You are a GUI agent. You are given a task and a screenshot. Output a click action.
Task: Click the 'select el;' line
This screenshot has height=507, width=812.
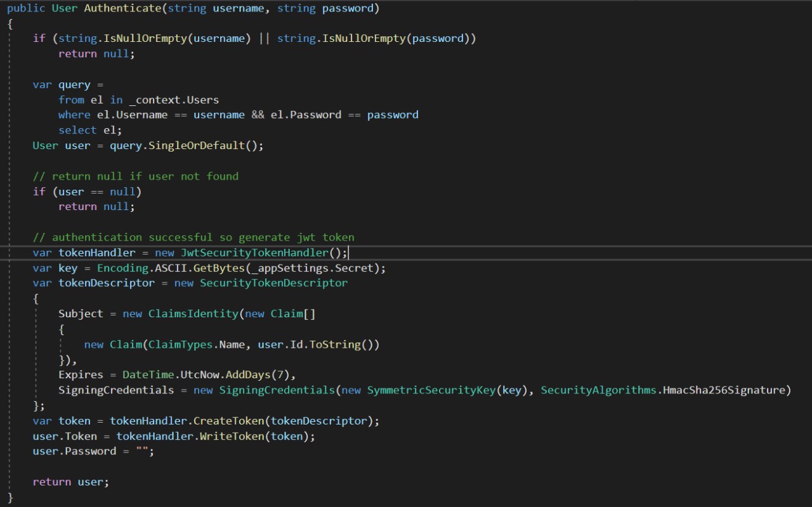[90, 130]
